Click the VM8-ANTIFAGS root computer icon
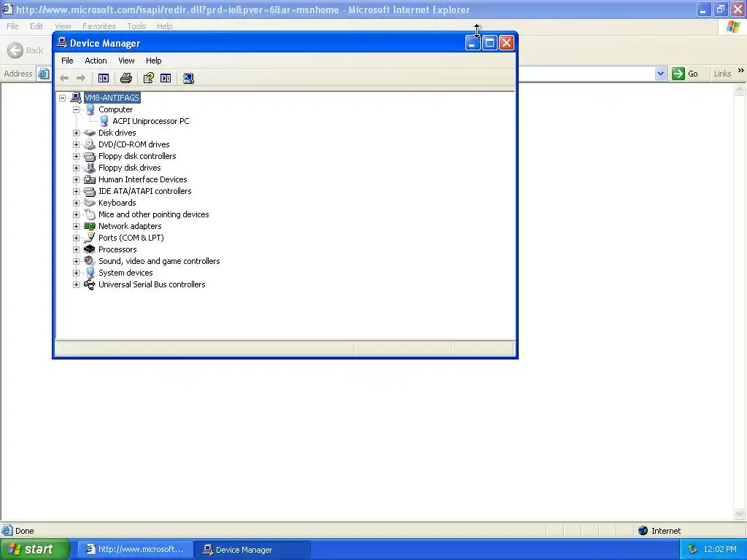The image size is (747, 560). (x=76, y=98)
